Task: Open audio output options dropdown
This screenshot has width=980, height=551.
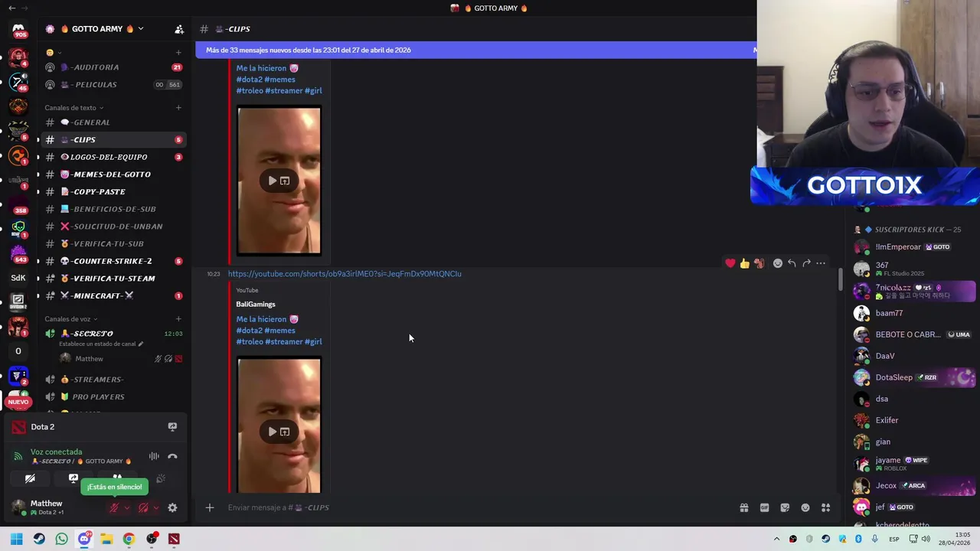Action: (156, 507)
